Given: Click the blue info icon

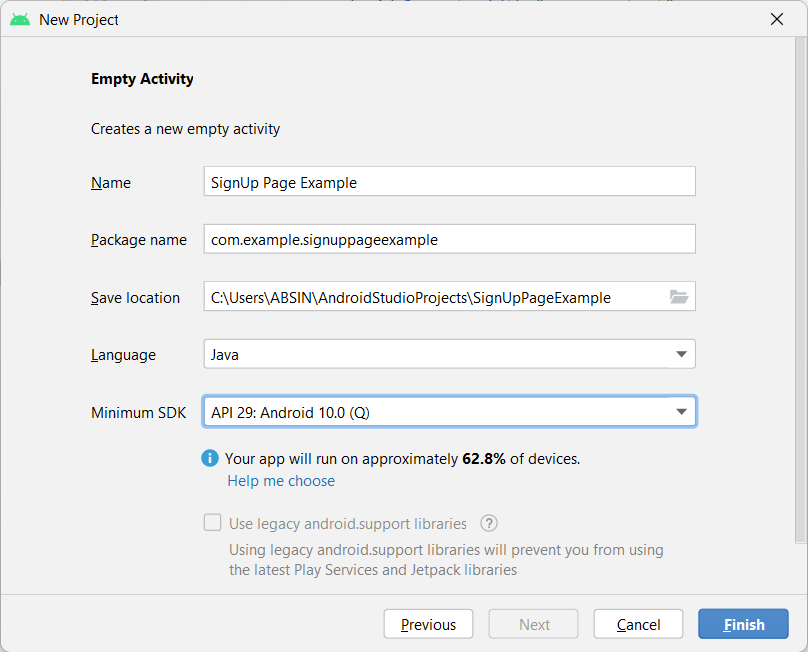Looking at the screenshot, I should point(210,458).
